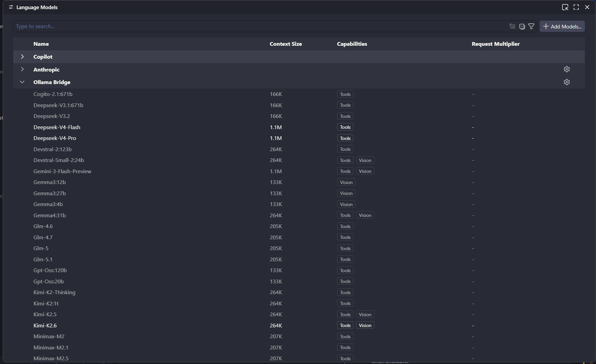
Task: Click the Tools badge of Cogito-2.1:671b
Action: tap(345, 94)
